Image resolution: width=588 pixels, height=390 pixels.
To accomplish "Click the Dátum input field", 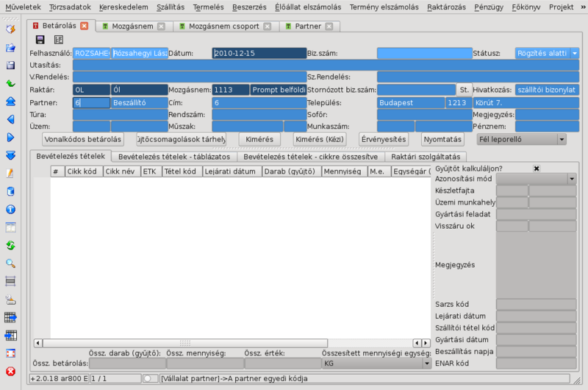I will point(259,54).
